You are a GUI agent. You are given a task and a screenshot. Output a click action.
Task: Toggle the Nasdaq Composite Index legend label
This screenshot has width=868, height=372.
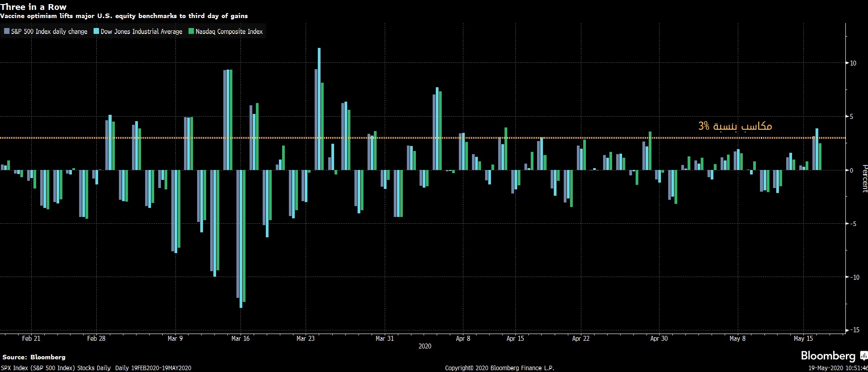click(229, 32)
